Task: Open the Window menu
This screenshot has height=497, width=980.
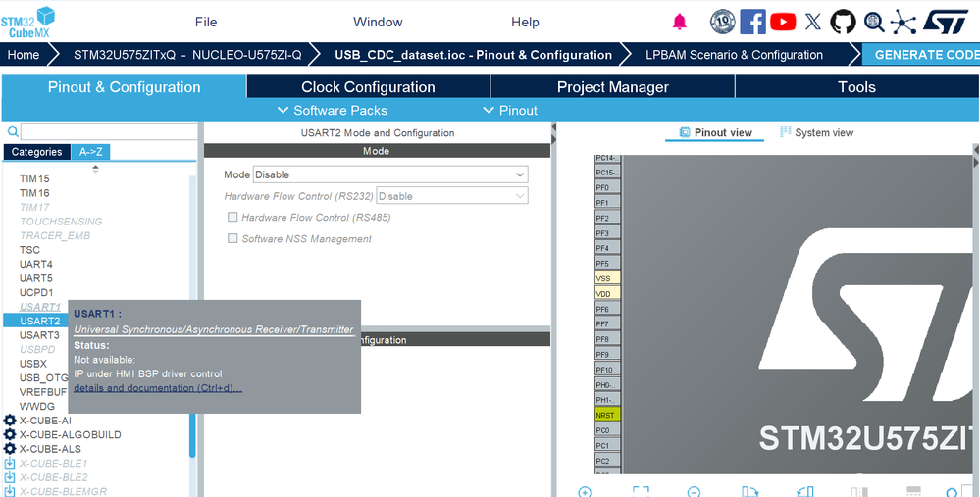Action: (378, 22)
